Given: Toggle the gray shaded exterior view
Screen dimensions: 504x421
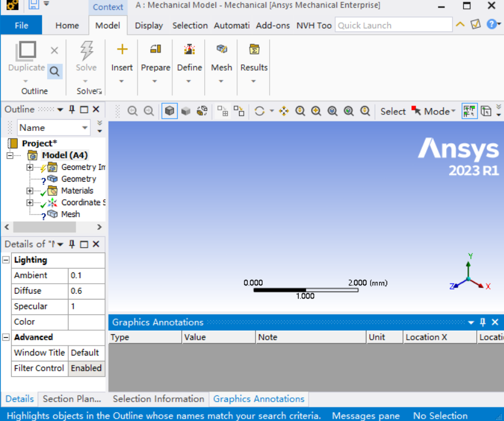Looking at the screenshot, I should click(186, 111).
